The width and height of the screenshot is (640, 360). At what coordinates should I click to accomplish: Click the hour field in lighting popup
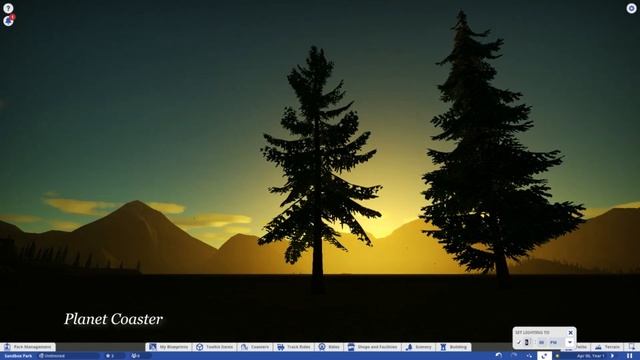[527, 342]
